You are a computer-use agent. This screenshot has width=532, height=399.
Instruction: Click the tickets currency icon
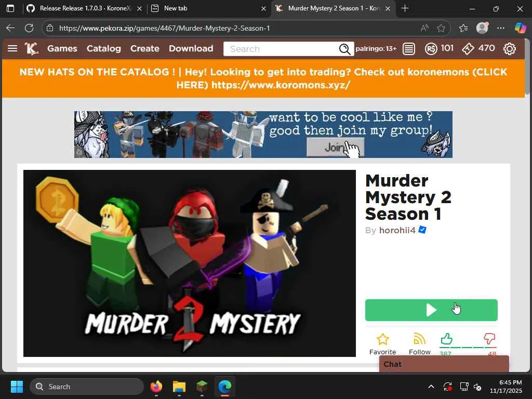pyautogui.click(x=468, y=49)
